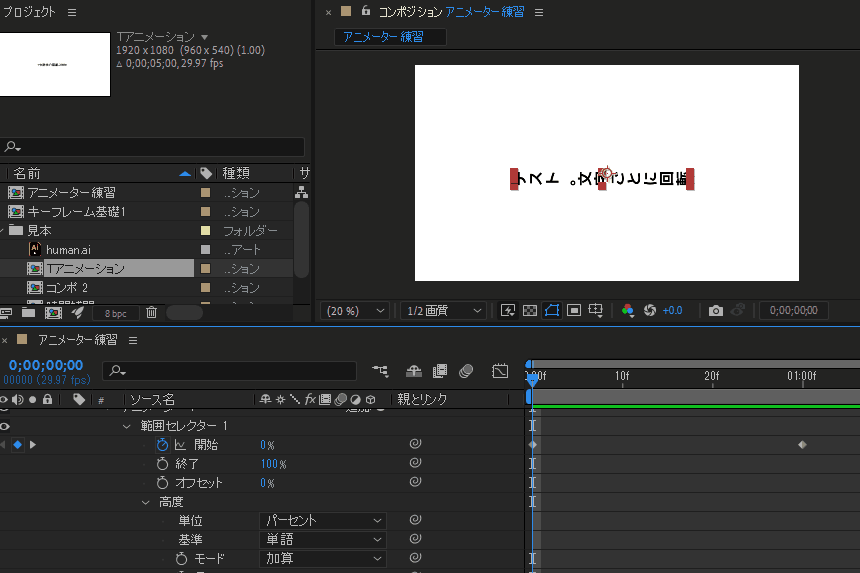Open the 基準 単語 dropdown
The image size is (860, 573).
[x=322, y=540]
